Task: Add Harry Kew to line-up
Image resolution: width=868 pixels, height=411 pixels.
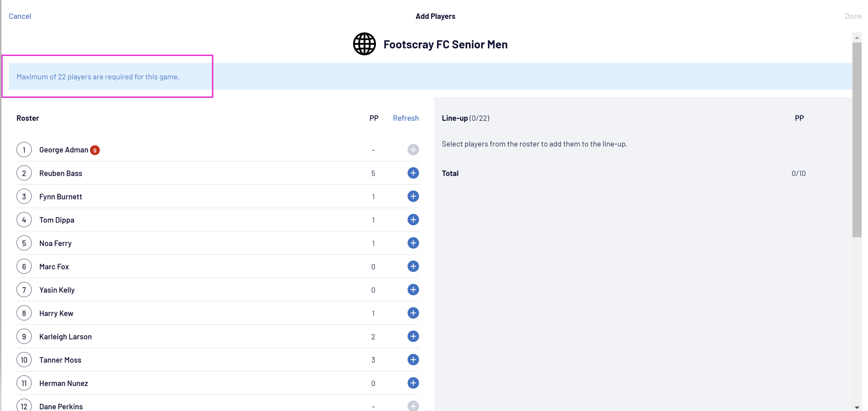Action: [x=413, y=313]
